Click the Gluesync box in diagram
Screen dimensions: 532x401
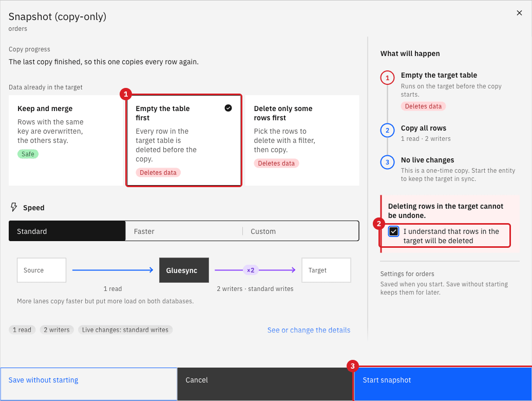tap(184, 270)
